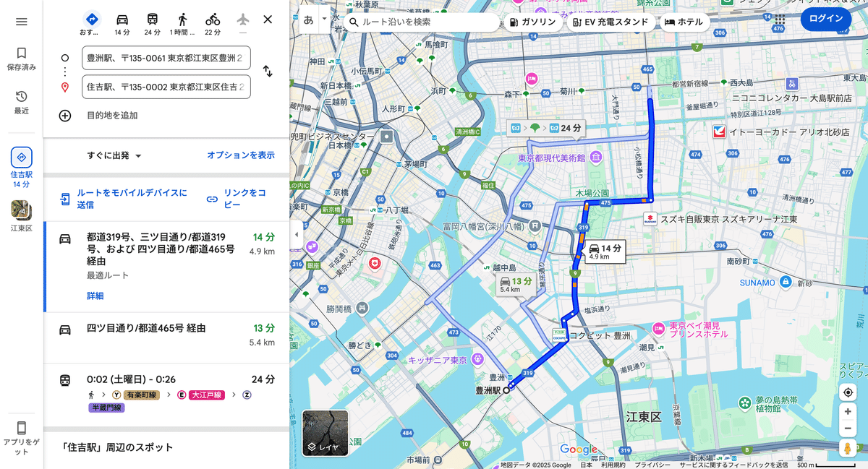Click the ニコニコレンタカー 大島駅前店 marker
This screenshot has width=868, height=469.
pyautogui.click(x=793, y=83)
